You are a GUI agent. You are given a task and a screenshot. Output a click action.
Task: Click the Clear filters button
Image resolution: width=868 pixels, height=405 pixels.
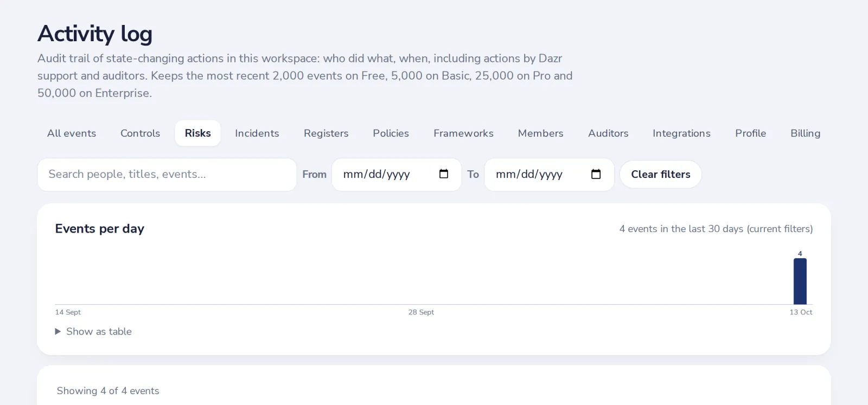pyautogui.click(x=661, y=175)
